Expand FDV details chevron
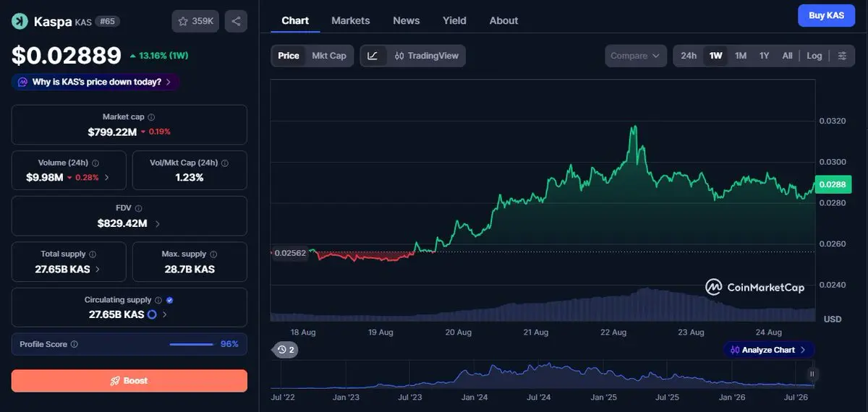 [x=158, y=224]
